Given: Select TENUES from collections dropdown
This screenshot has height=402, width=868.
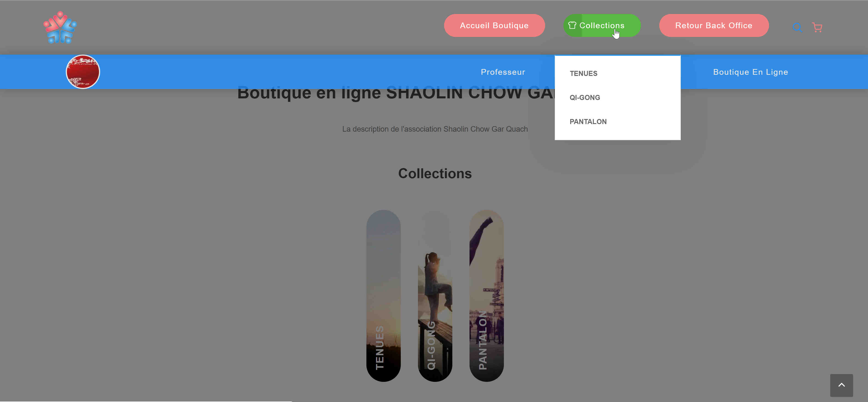Looking at the screenshot, I should click(x=583, y=74).
